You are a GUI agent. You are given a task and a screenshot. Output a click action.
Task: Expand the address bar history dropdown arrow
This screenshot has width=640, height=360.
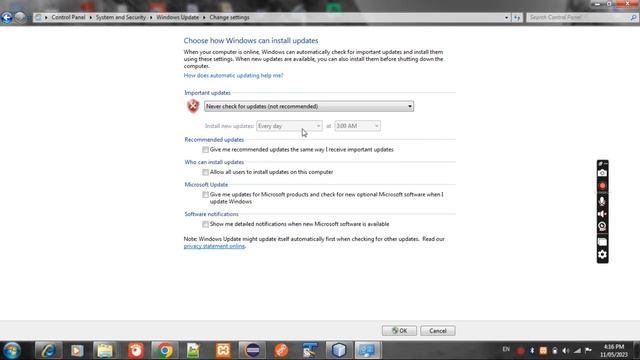(x=506, y=18)
